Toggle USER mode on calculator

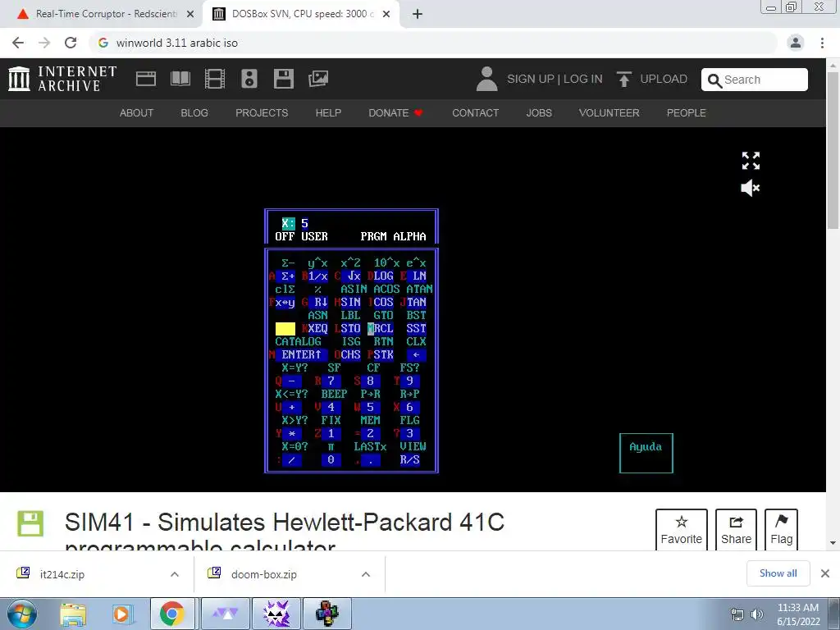click(x=314, y=236)
